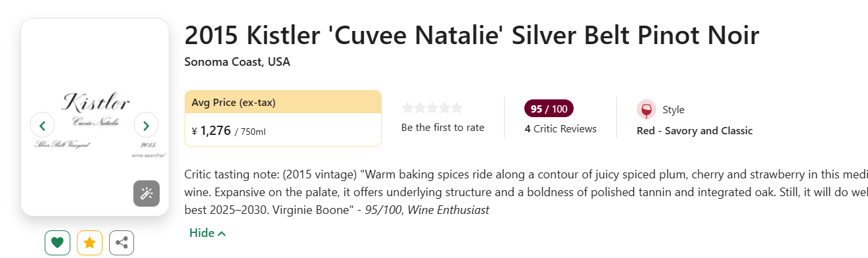Show the next wine label image
Viewport: 868px width, 258px height.
[146, 125]
